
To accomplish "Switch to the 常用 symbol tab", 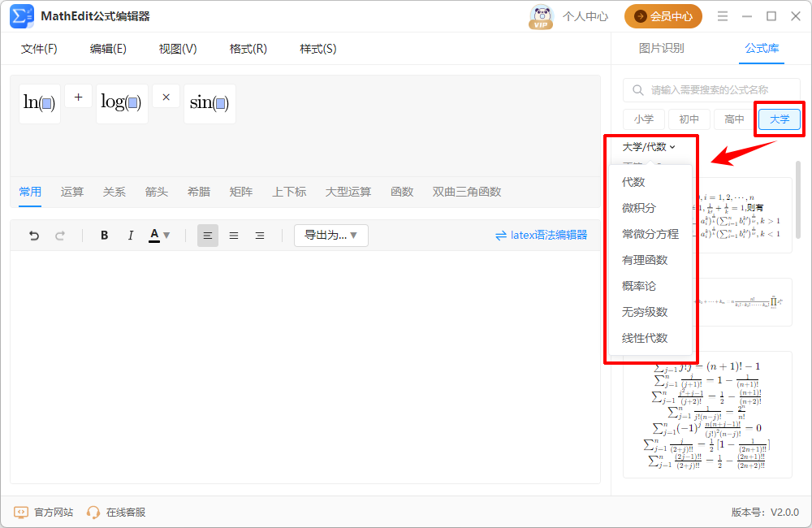I will tap(30, 192).
